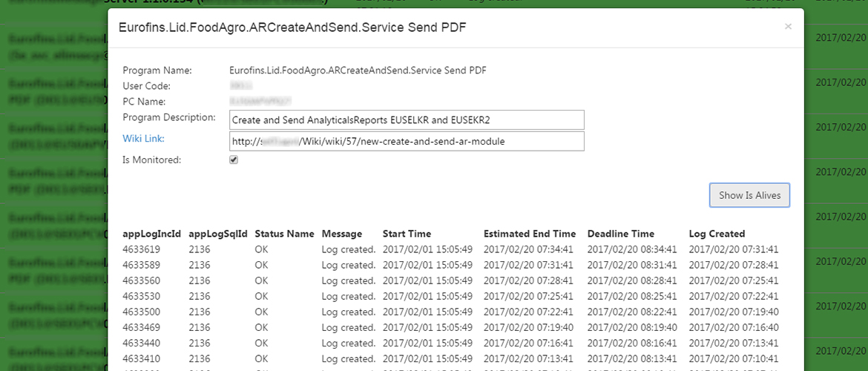Image resolution: width=868 pixels, height=371 pixels.
Task: Click the Show Is Alives button
Action: coord(749,195)
